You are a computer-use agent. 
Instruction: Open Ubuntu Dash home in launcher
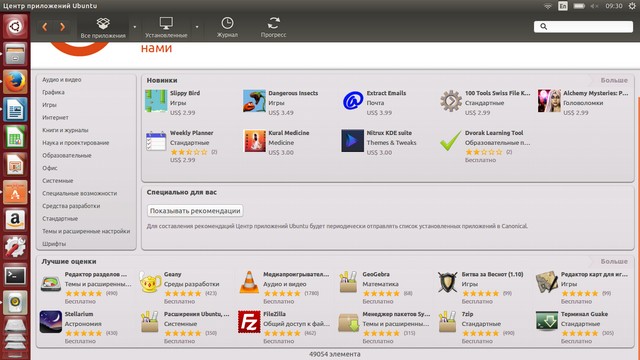click(x=15, y=27)
